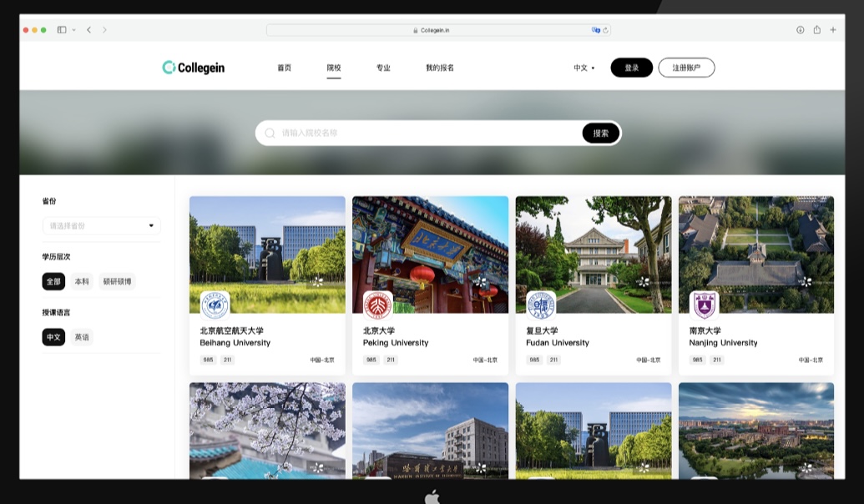The image size is (864, 504).
Task: Select the 本科 education level filter
Action: click(82, 281)
